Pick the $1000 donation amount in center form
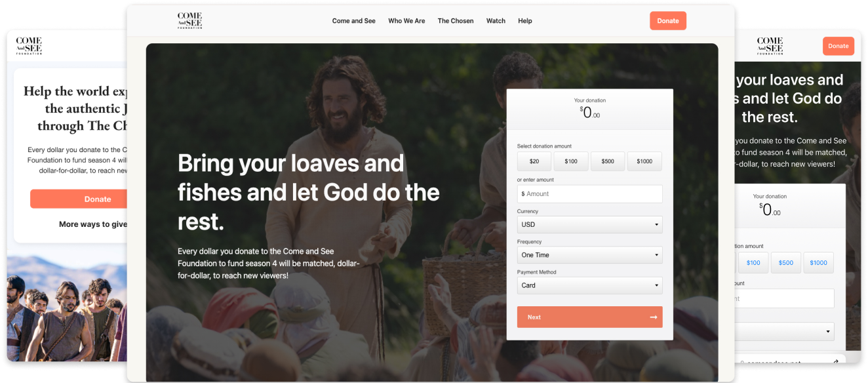 coord(644,161)
